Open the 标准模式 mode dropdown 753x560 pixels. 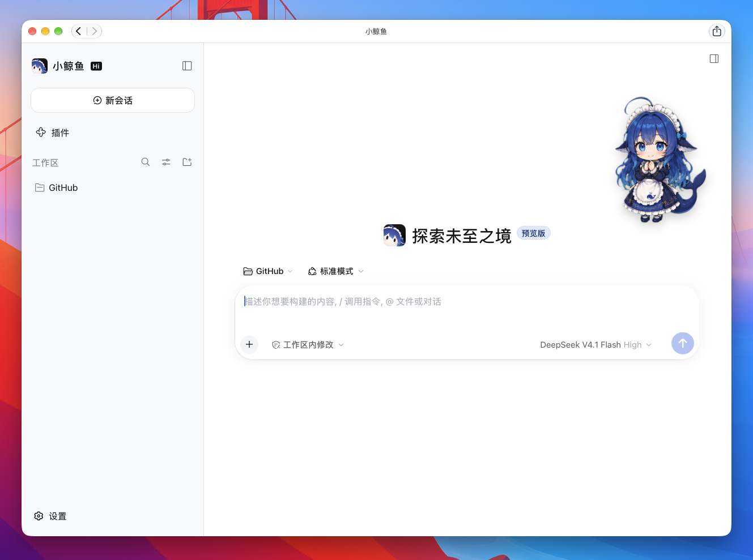click(336, 271)
